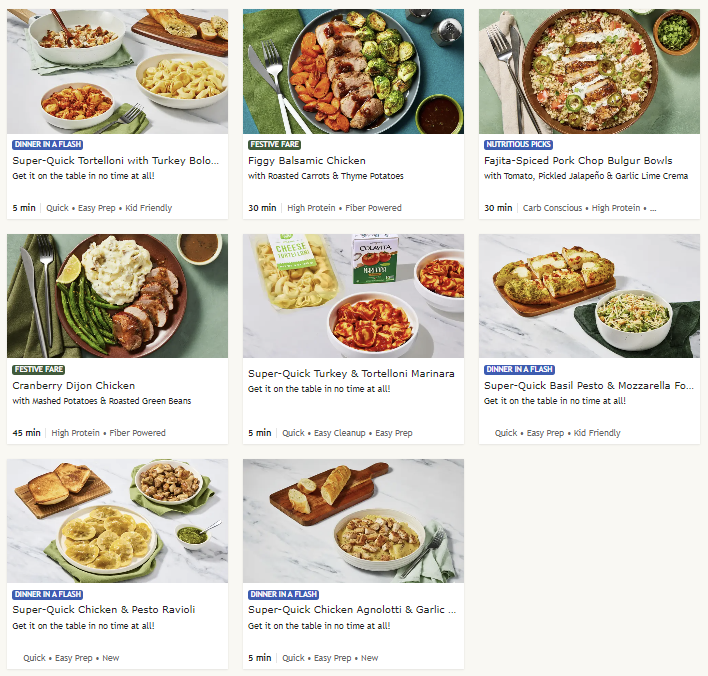708x676 pixels.
Task: Open the Basil Pesto & Mozzarella Focaccia photo
Action: point(589,296)
